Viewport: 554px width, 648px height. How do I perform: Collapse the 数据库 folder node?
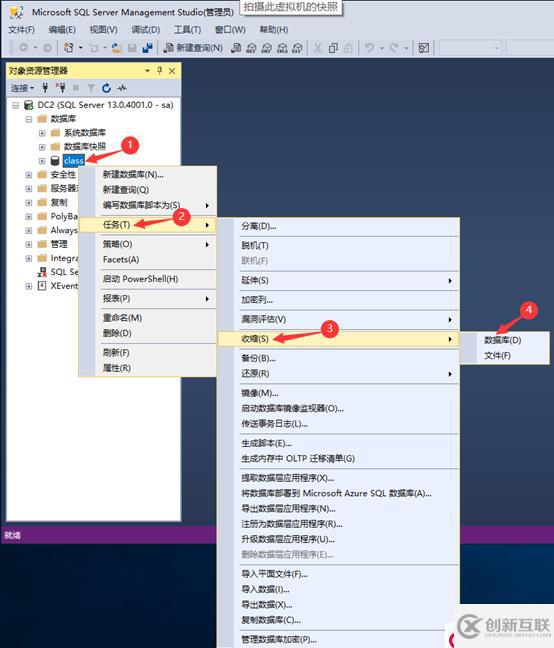(x=29, y=119)
